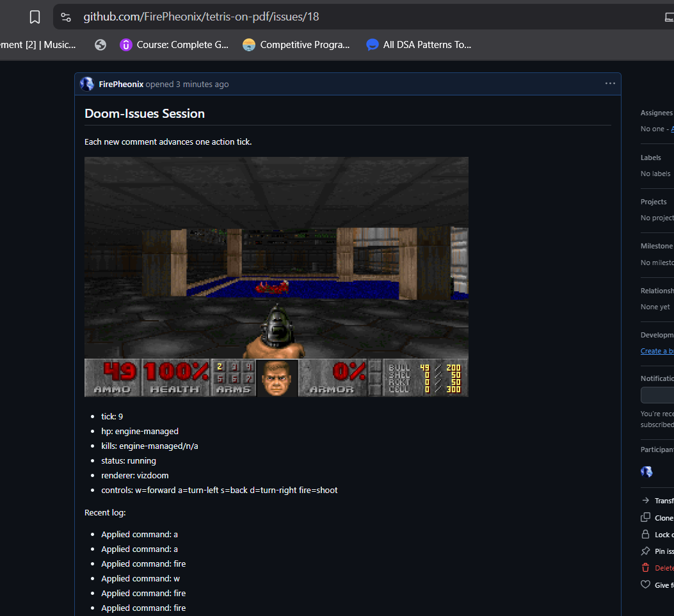The height and width of the screenshot is (616, 674).
Task: Click the Competitive Programming bookmark favicon
Action: 249,45
